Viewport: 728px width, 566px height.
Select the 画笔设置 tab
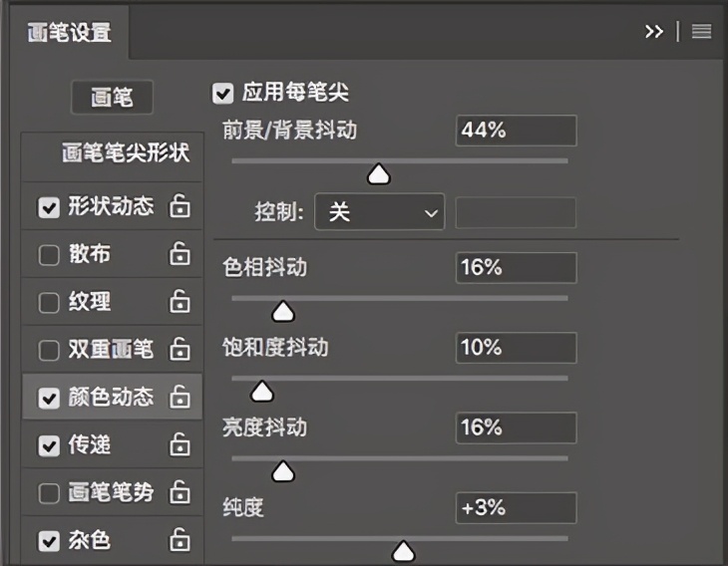point(69,32)
